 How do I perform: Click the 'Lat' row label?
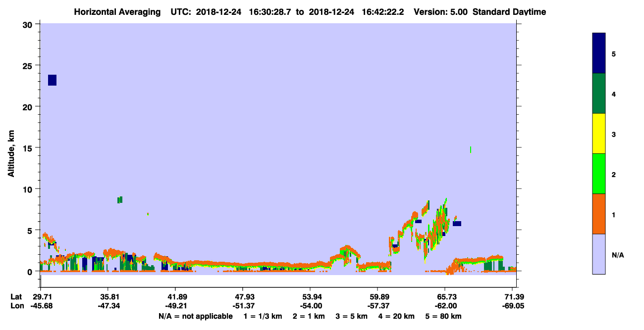tap(16, 297)
